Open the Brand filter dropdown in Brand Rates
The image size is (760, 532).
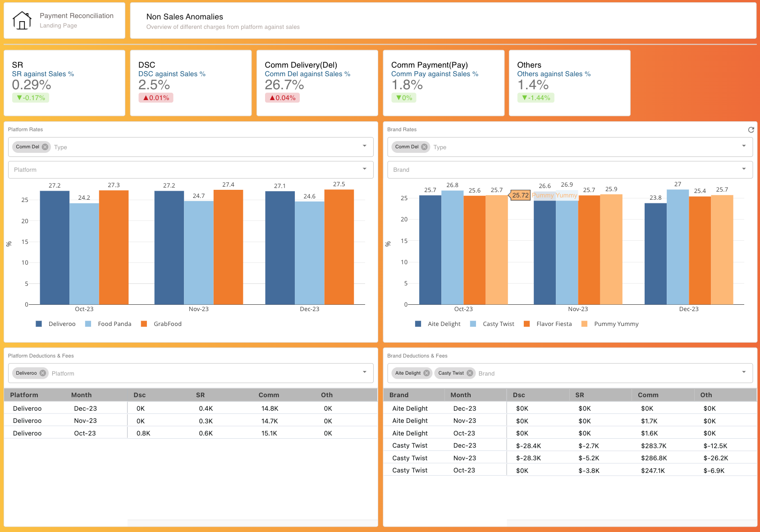(744, 169)
